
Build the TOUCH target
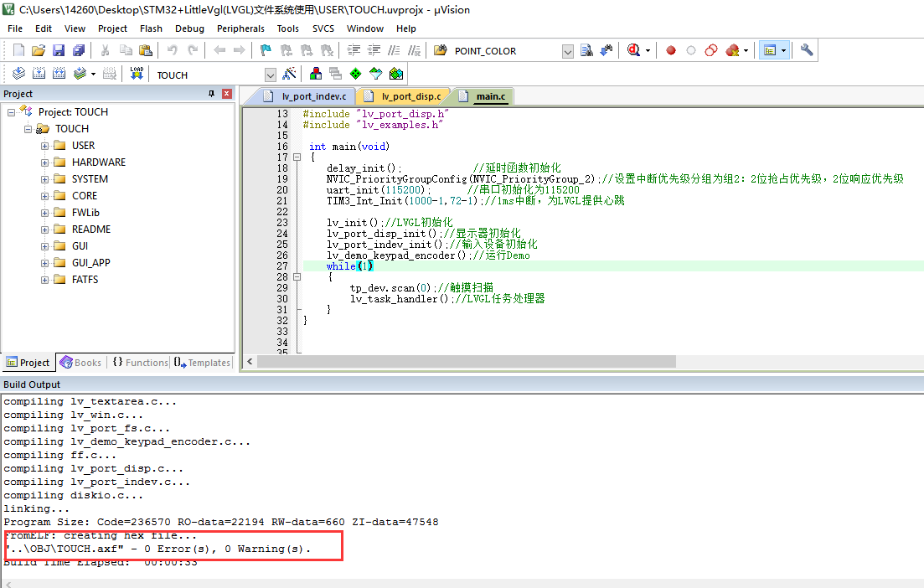coord(39,74)
